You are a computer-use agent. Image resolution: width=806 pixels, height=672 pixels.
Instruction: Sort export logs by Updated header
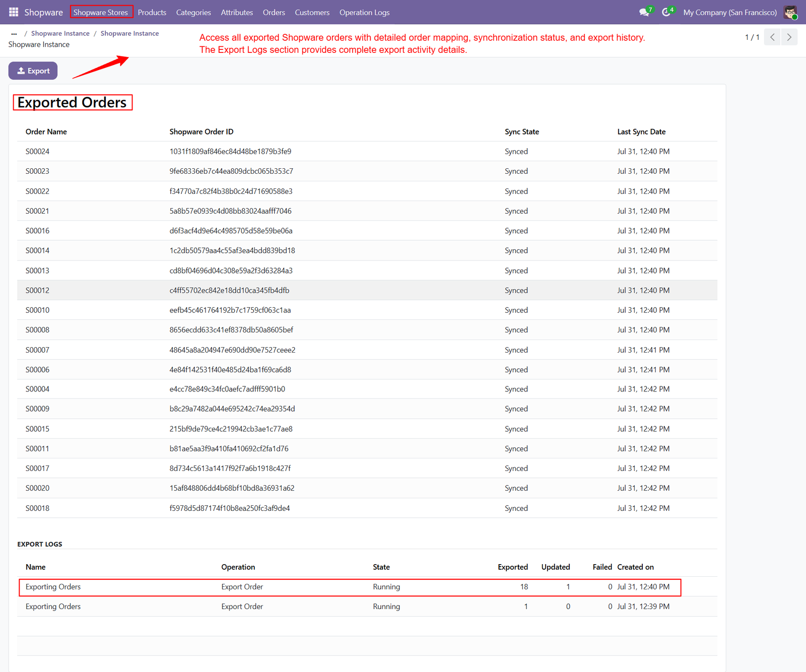click(x=556, y=567)
